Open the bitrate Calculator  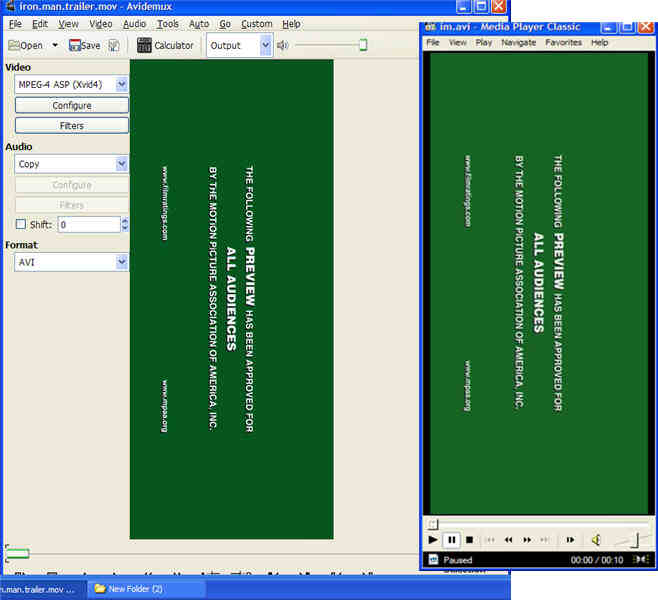click(165, 45)
